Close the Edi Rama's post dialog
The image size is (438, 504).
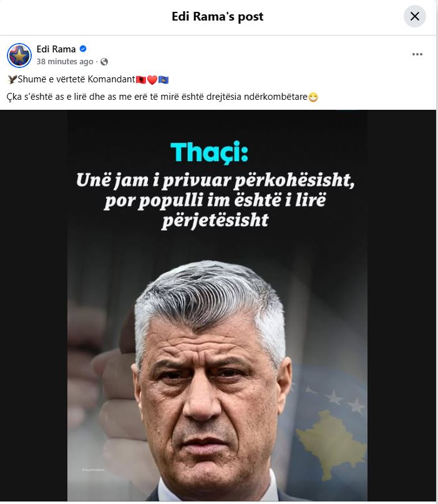[414, 16]
